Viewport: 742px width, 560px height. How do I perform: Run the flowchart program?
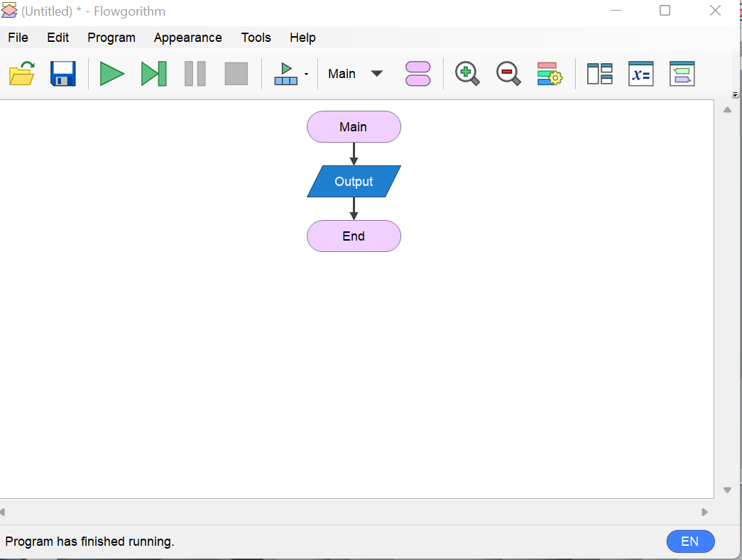(x=112, y=73)
